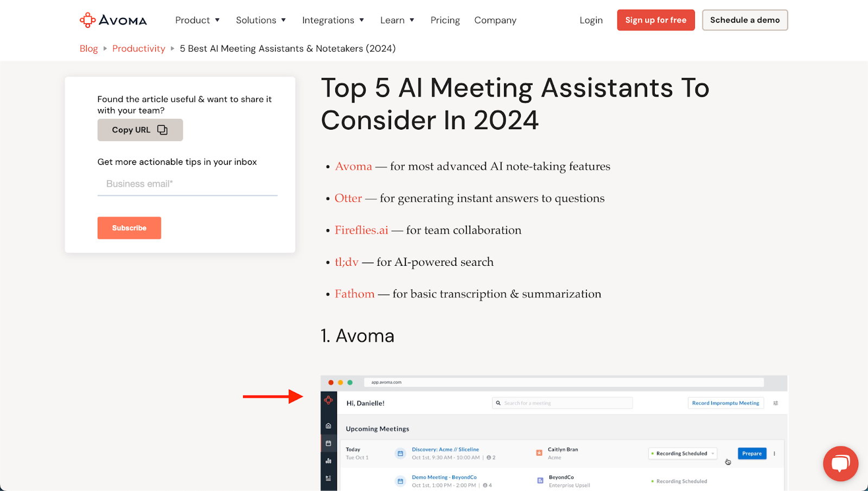Click the 'Hi, Danielle!' greeting text
Viewport: 868px width, 491px height.
366,403
